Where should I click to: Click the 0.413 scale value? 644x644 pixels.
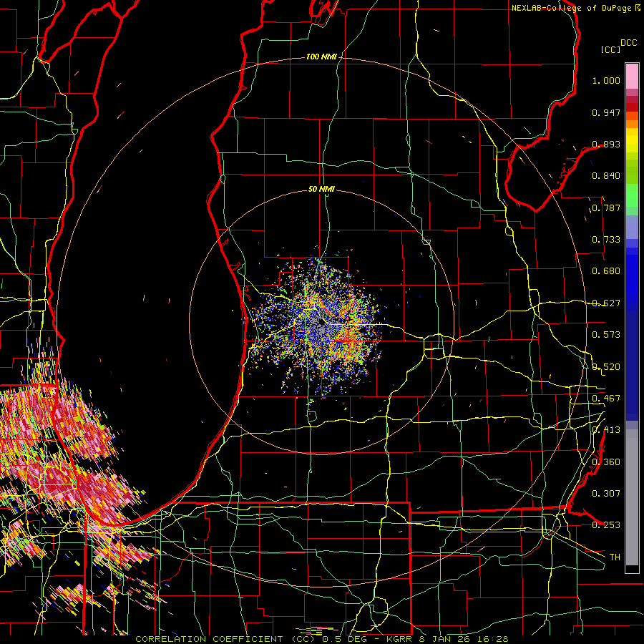606,430
